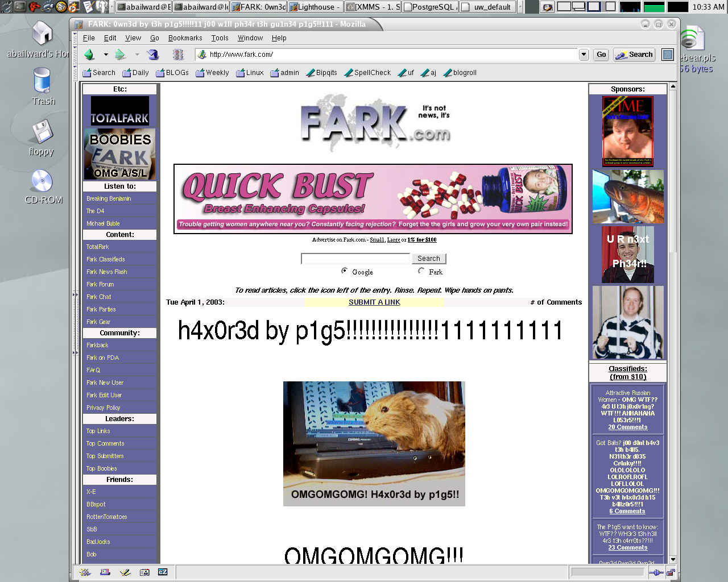The height and width of the screenshot is (582, 728).
Task: Click the online/offline plug icon
Action: (656, 572)
